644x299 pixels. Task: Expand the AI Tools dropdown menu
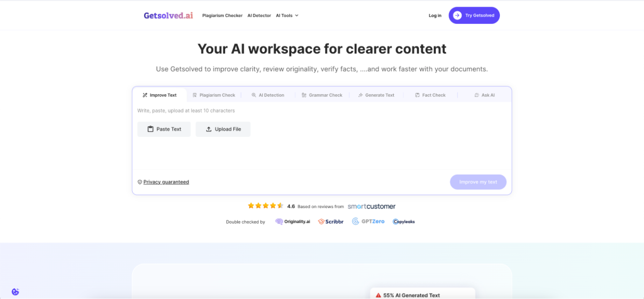(x=287, y=16)
